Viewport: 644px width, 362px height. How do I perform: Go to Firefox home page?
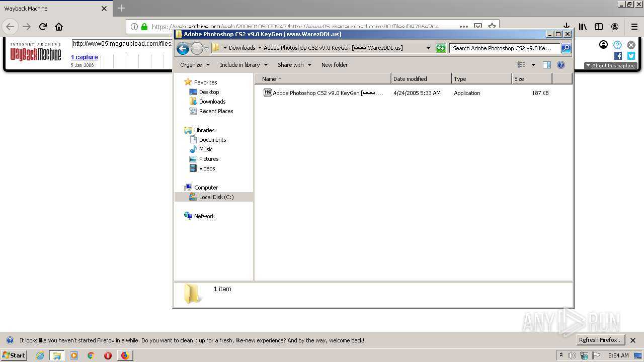coord(59,27)
